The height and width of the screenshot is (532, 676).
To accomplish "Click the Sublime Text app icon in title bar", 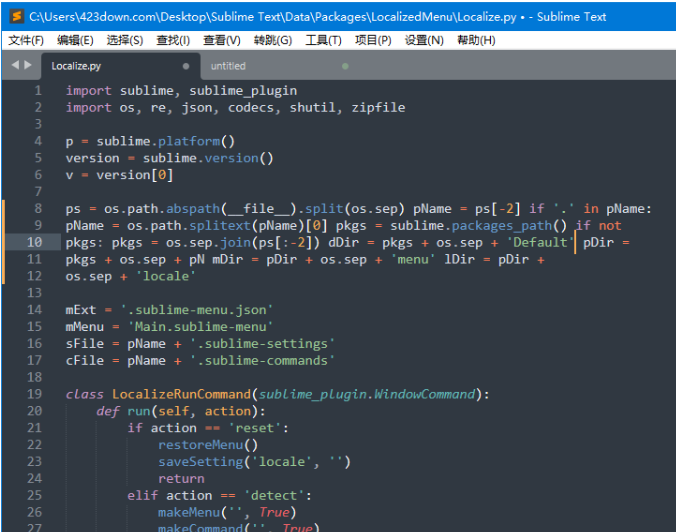I will point(16,16).
